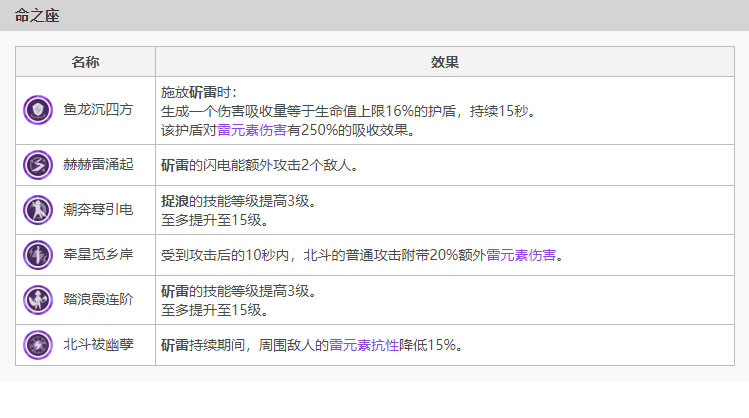Click the constellation name text 北斗祓幽孽
Screen dimensions: 749x418
[x=97, y=345]
